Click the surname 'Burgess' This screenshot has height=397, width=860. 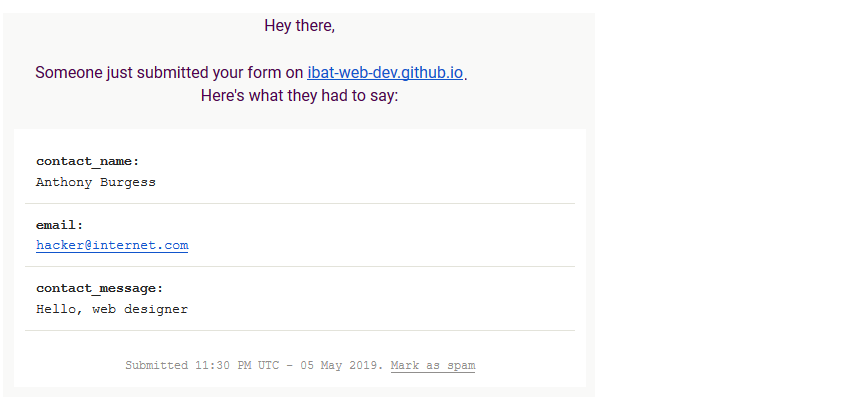[x=128, y=182]
